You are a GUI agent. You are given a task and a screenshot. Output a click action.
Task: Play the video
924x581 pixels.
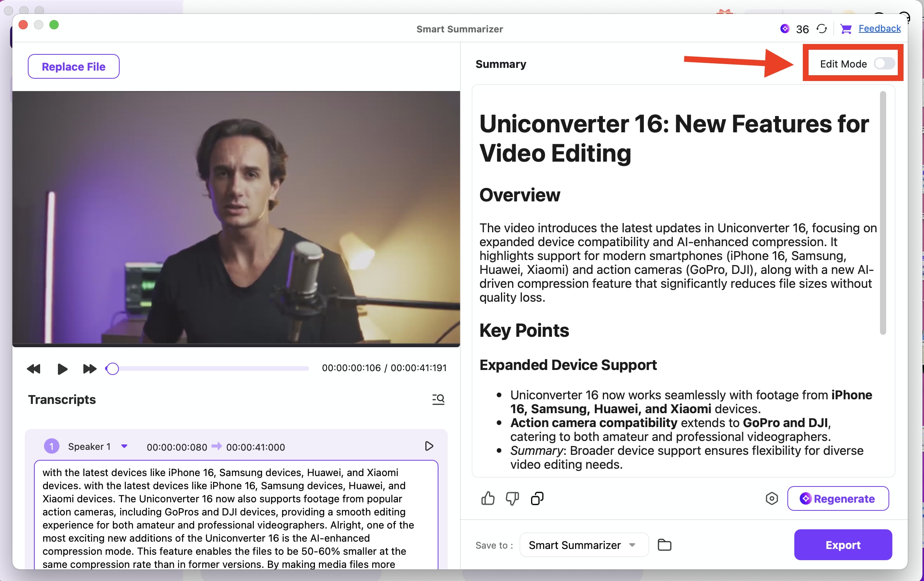tap(62, 369)
